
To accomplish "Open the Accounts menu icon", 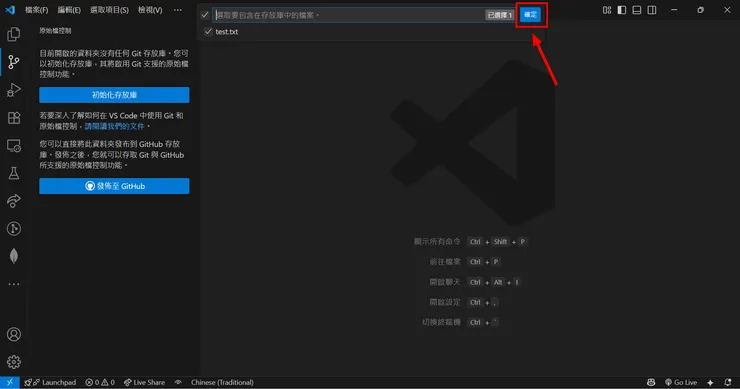I will point(14,334).
